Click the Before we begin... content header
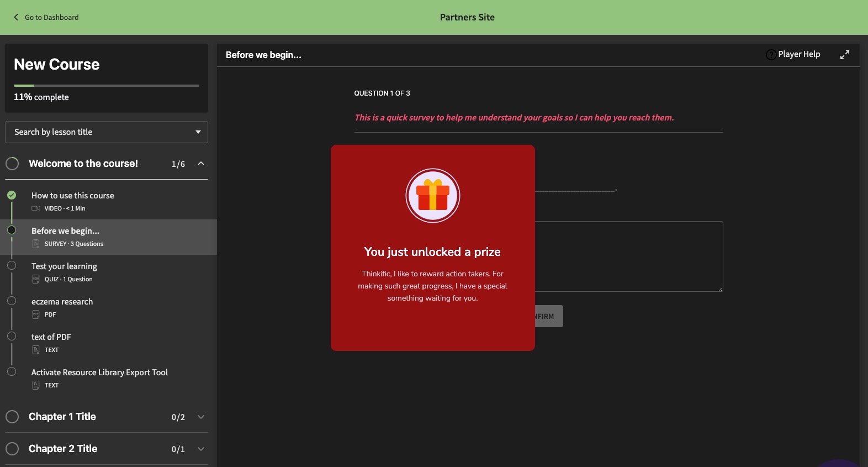 [263, 55]
